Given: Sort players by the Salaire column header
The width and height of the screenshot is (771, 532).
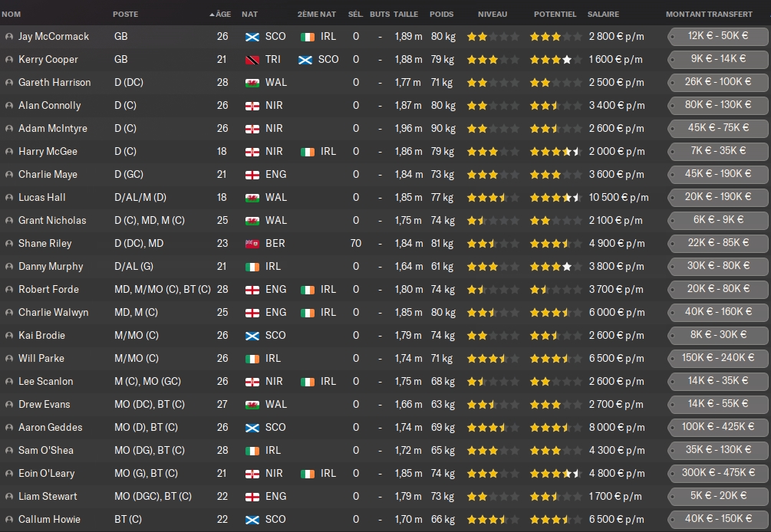Looking at the screenshot, I should (603, 15).
